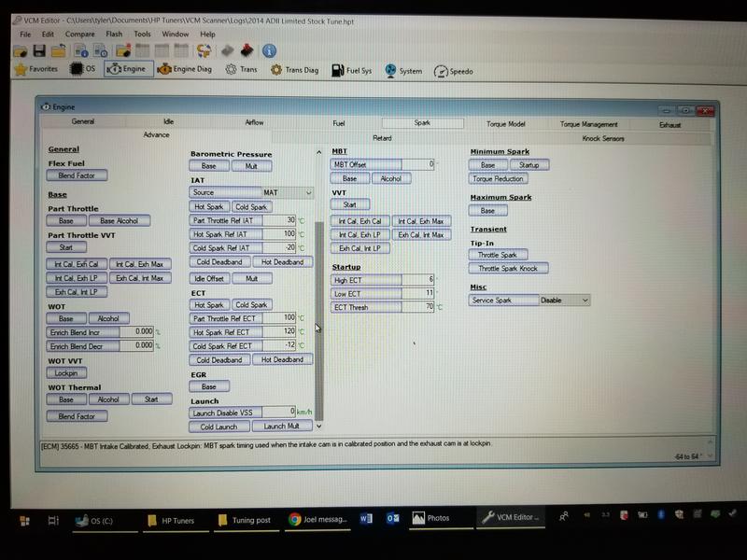Click the document icon with clock badge
This screenshot has height=560, width=747.
[x=101, y=50]
